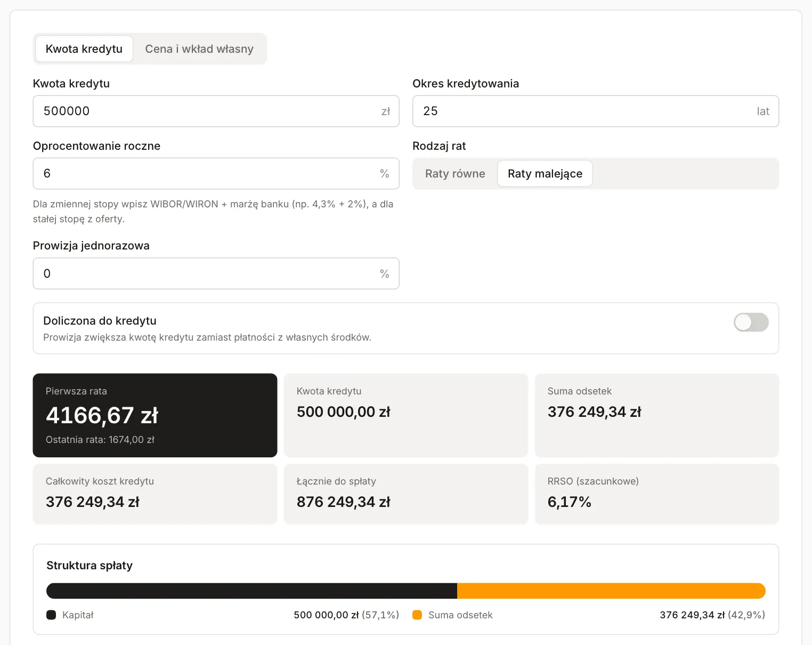Click the percent symbol in Prowizja field
812x645 pixels.
pyautogui.click(x=385, y=273)
